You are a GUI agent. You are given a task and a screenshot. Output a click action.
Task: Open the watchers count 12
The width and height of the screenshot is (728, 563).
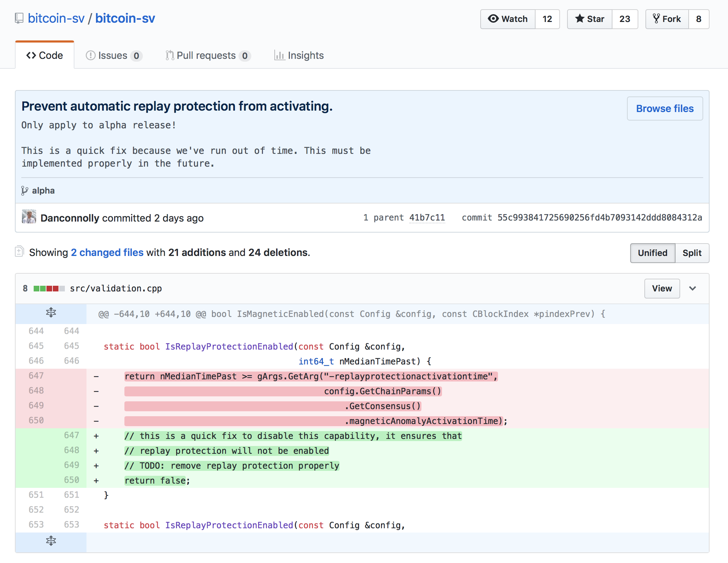click(x=547, y=19)
